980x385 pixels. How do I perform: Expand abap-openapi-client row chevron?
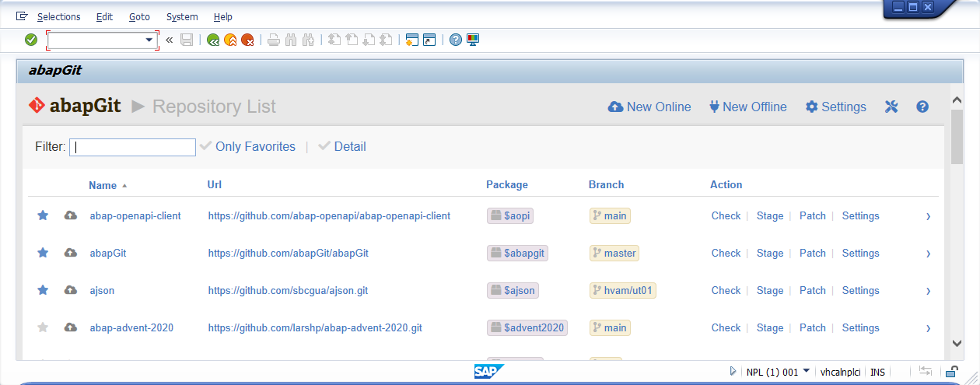coord(928,216)
